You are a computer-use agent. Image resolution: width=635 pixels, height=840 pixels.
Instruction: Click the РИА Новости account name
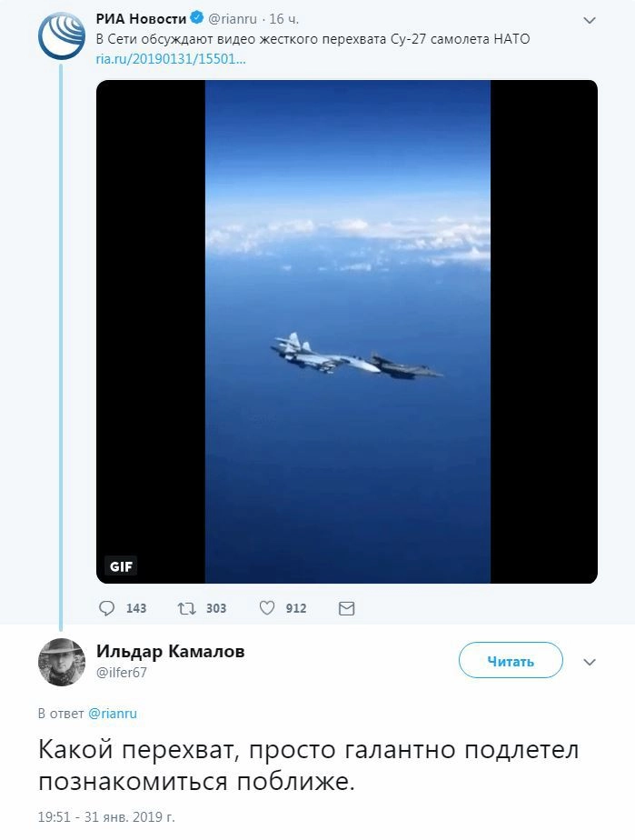click(x=141, y=18)
